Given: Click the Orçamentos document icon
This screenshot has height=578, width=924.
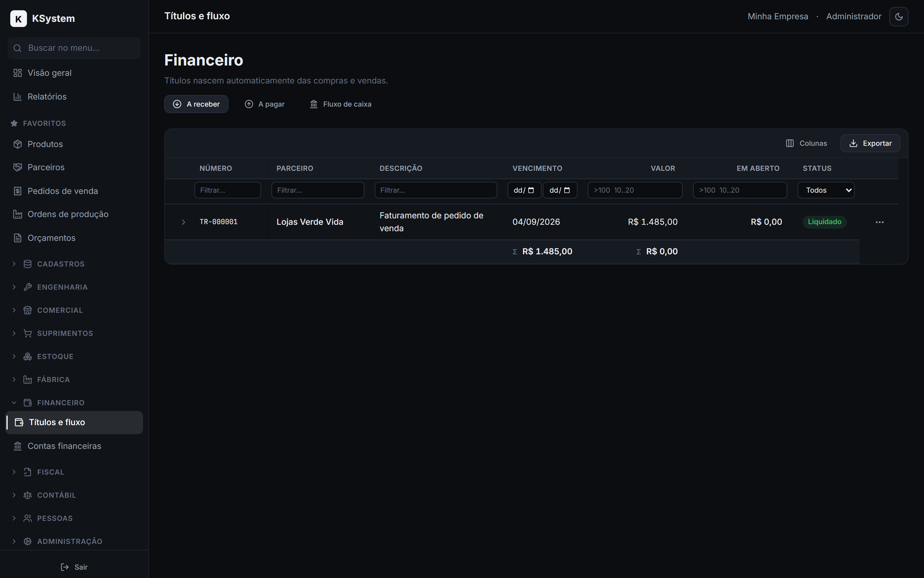Looking at the screenshot, I should (x=18, y=238).
